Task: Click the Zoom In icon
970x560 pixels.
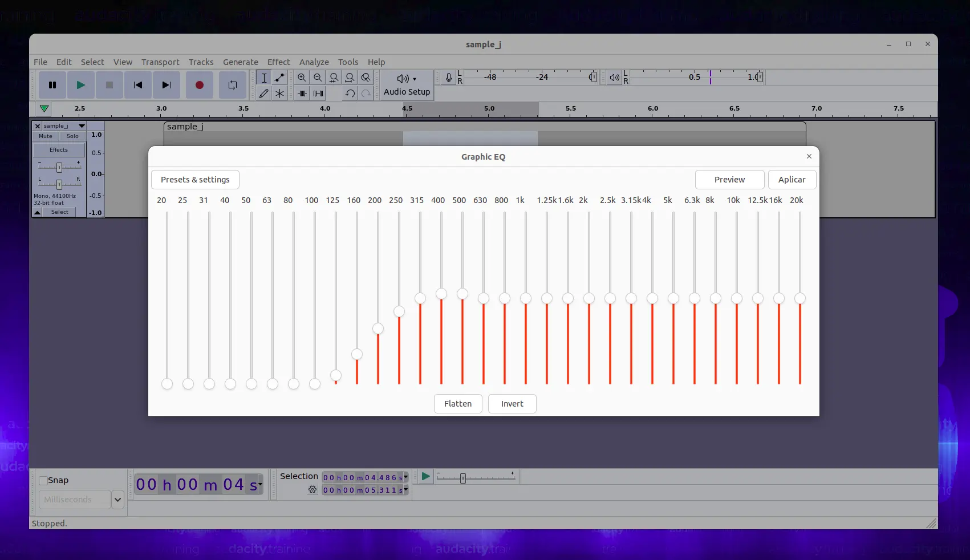Action: [x=302, y=78]
